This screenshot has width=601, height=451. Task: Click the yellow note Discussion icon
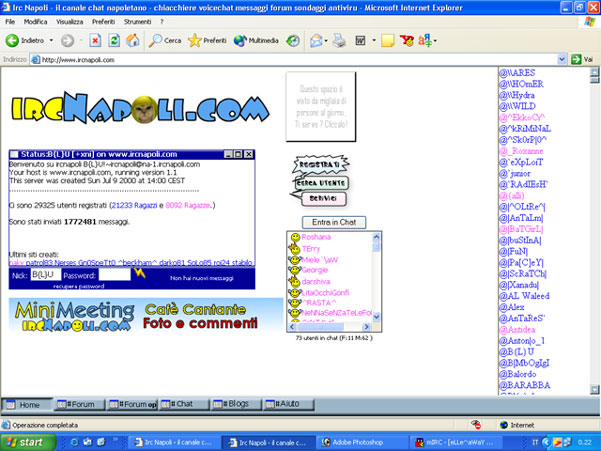(x=388, y=40)
